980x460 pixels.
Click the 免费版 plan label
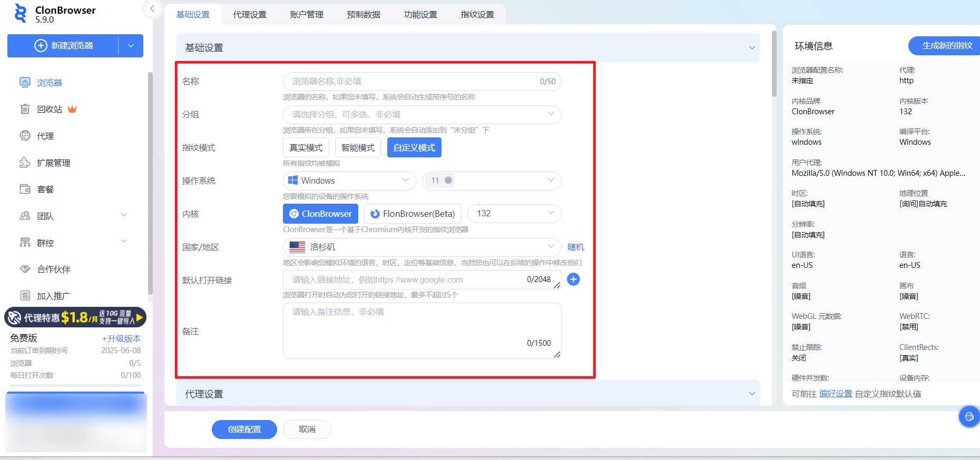tap(24, 338)
